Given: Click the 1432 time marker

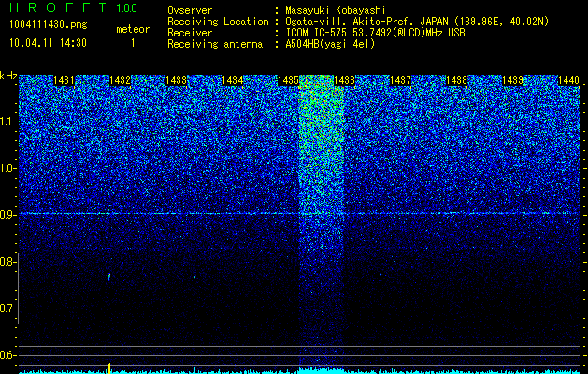Looking at the screenshot, I should click(120, 80).
